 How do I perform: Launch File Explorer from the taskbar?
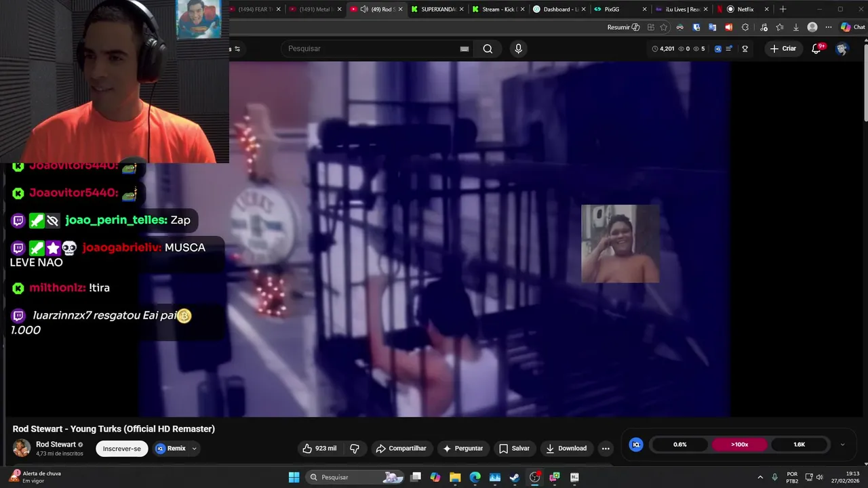(x=455, y=477)
